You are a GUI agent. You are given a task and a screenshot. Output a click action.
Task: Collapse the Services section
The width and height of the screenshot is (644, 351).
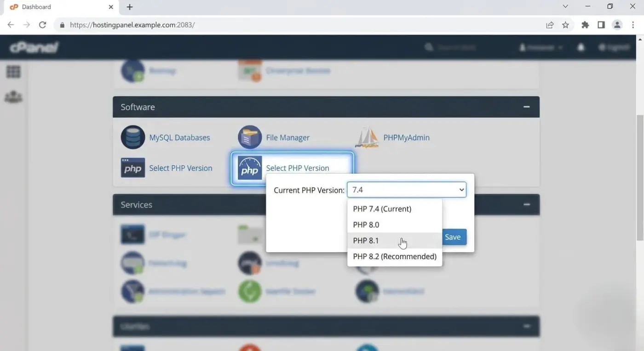[x=527, y=204]
